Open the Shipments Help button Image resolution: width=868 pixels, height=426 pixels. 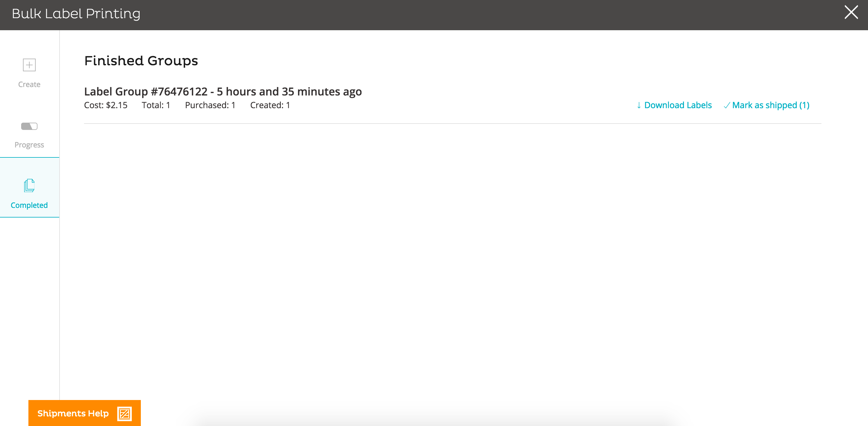(73, 413)
